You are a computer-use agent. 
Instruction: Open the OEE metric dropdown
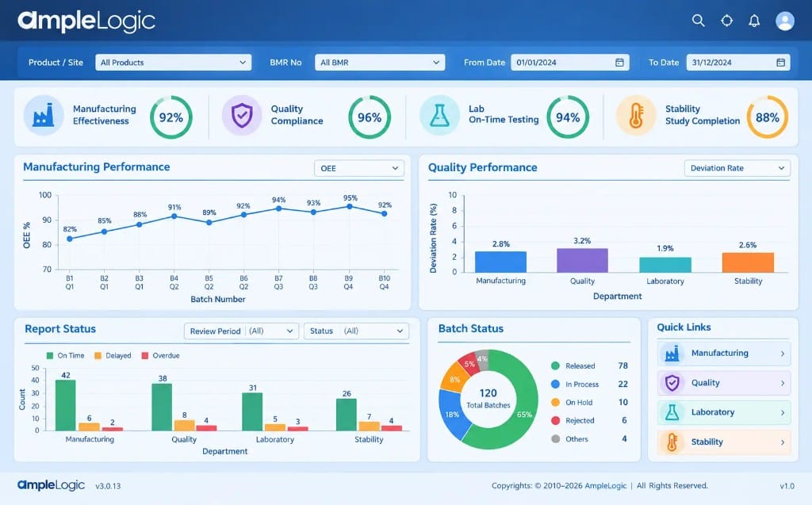359,168
